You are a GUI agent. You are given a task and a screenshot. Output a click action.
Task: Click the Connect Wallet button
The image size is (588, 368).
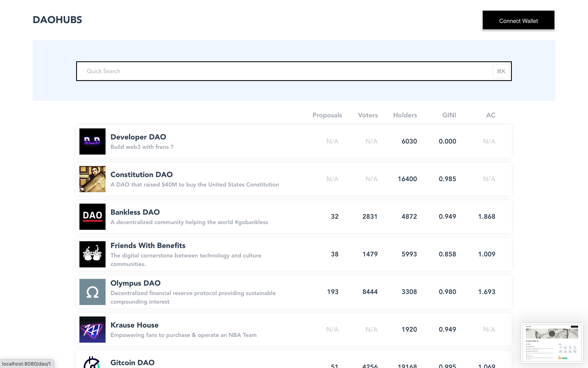click(518, 20)
